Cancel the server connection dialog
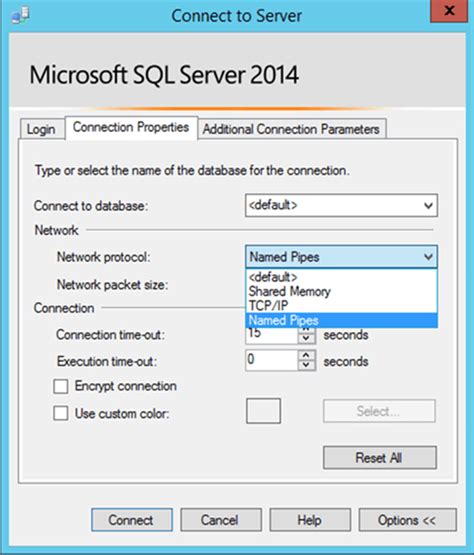 tap(221, 520)
